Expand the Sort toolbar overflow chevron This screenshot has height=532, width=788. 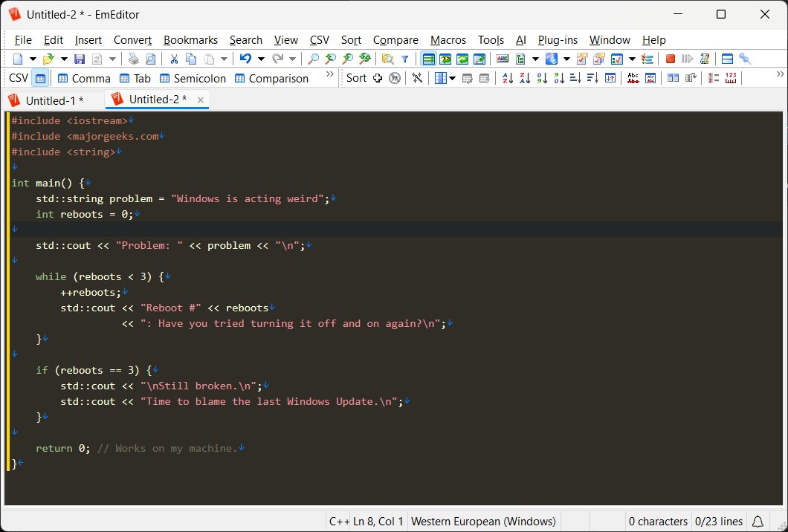point(780,74)
